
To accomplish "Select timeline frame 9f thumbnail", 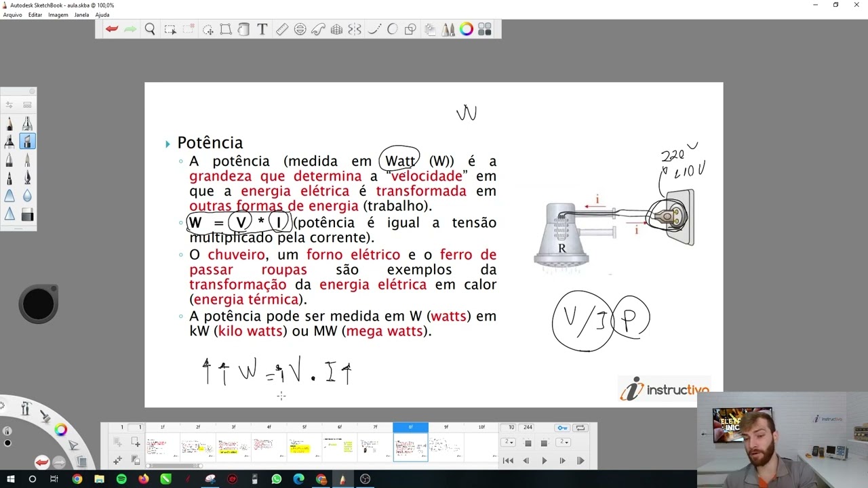I will pyautogui.click(x=446, y=447).
